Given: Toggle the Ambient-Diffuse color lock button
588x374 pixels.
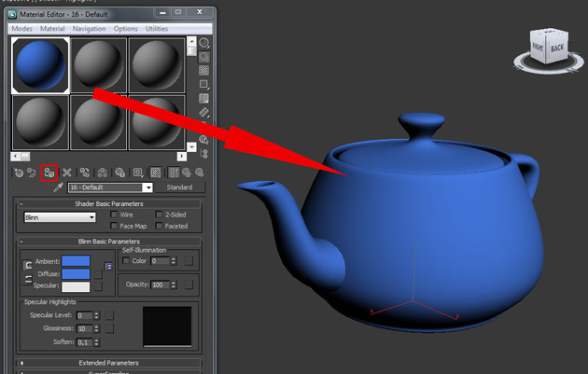Looking at the screenshot, I should coord(27,265).
